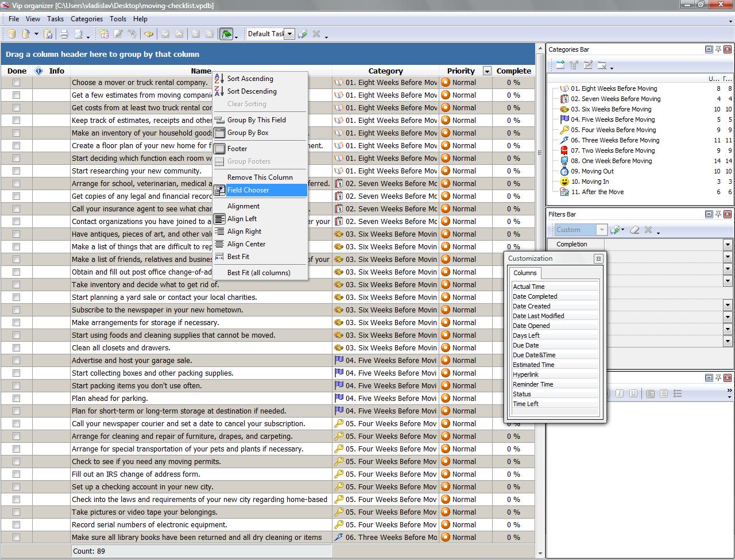Open the Completion filter dropdown arrow
This screenshot has width=735, height=560.
[728, 244]
